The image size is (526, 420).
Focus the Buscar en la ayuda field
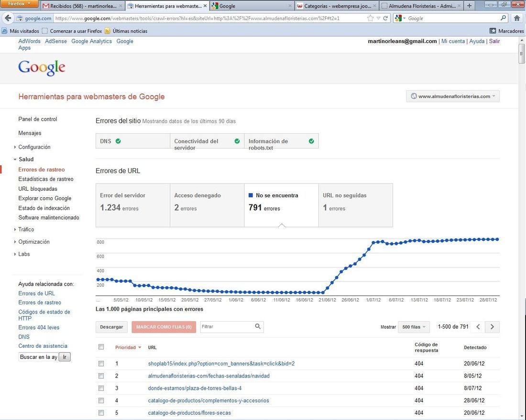click(x=38, y=357)
